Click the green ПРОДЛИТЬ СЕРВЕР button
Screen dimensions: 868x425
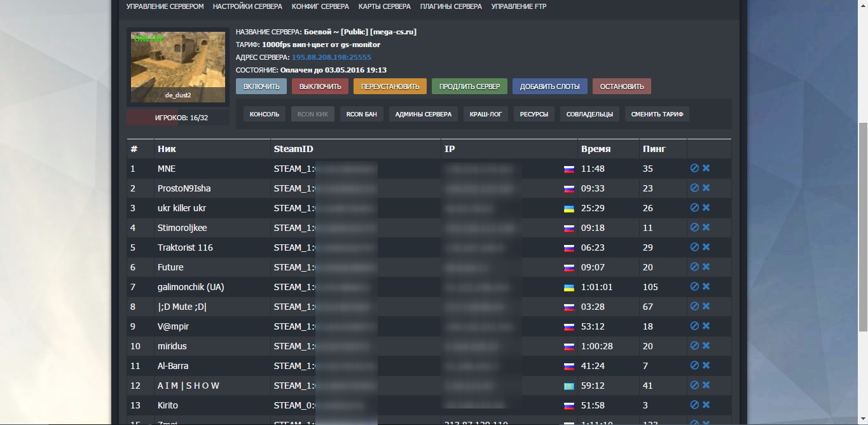click(469, 87)
